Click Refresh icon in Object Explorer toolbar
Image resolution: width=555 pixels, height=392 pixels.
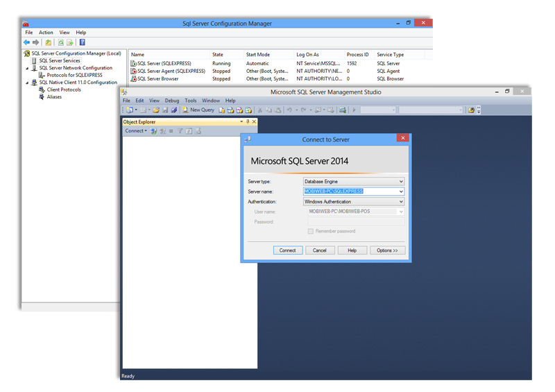coord(189,131)
